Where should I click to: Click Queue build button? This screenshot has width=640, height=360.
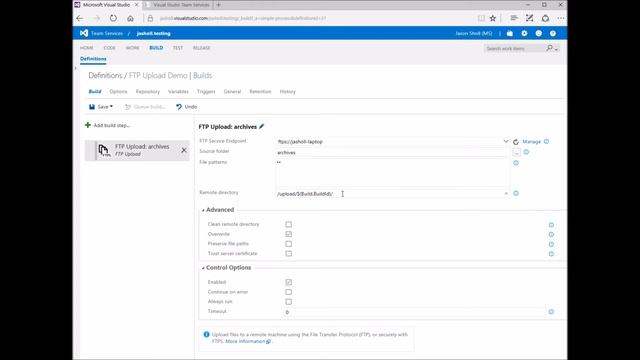145,107
